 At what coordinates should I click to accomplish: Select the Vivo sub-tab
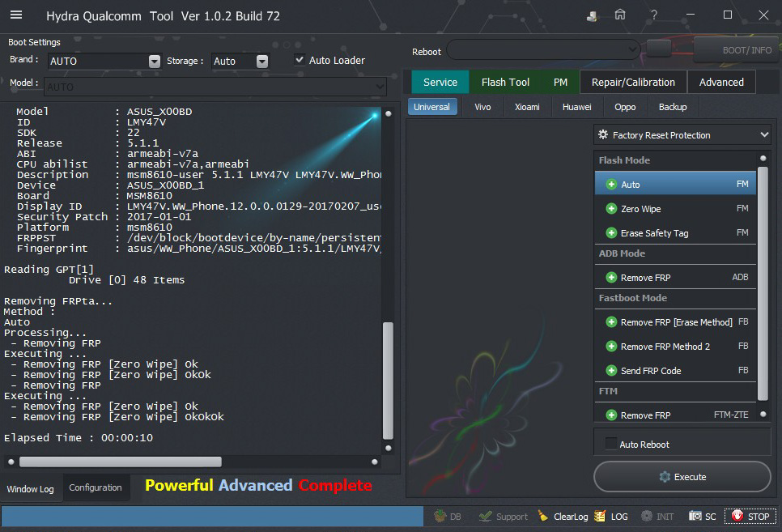pos(482,107)
